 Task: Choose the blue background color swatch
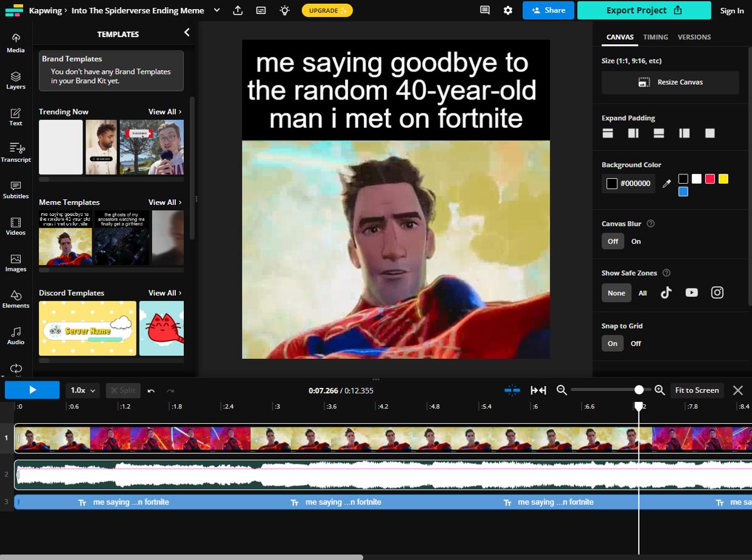(x=683, y=192)
